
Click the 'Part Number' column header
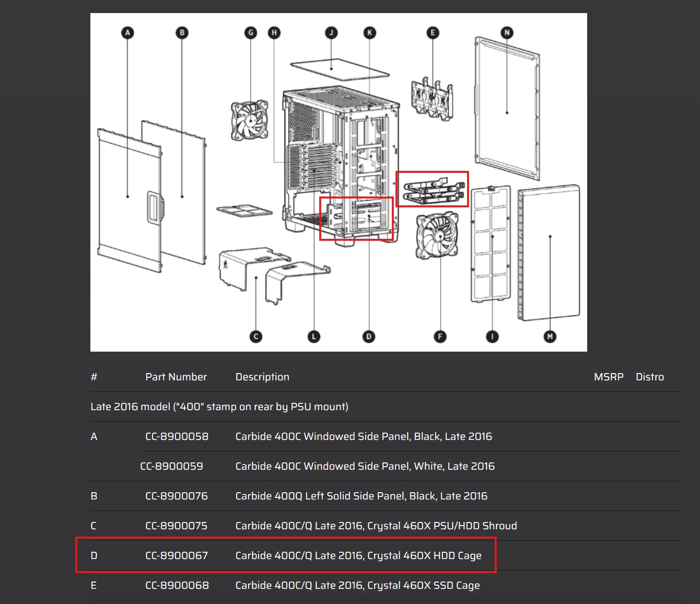tap(176, 377)
